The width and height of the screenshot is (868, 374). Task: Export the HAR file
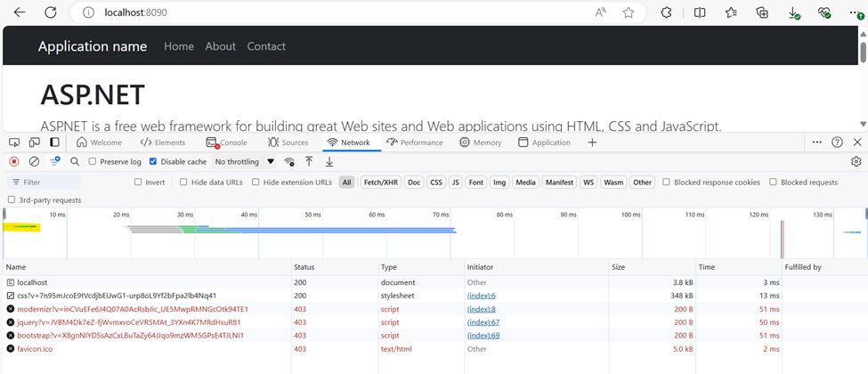point(329,161)
